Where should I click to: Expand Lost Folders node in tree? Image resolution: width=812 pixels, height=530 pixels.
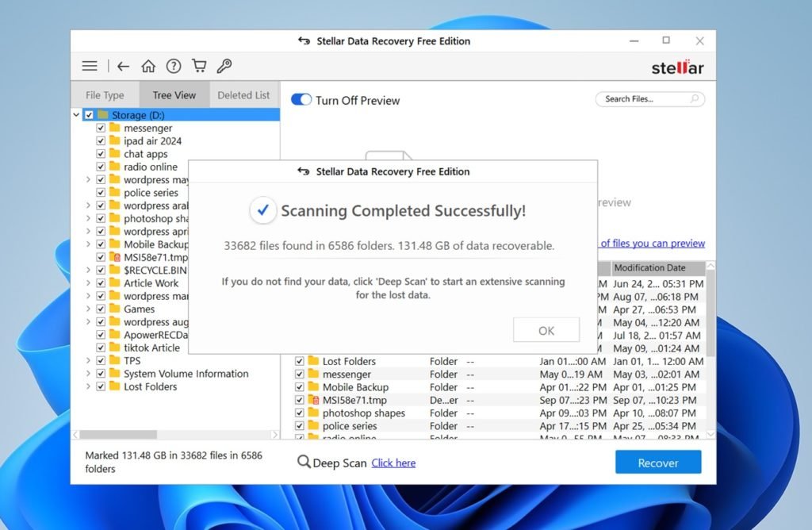coord(88,386)
